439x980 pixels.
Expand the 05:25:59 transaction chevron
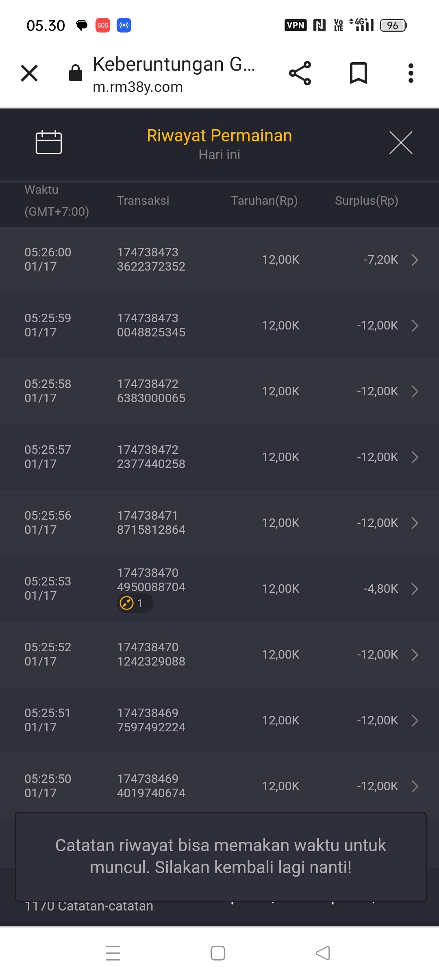[x=415, y=325]
